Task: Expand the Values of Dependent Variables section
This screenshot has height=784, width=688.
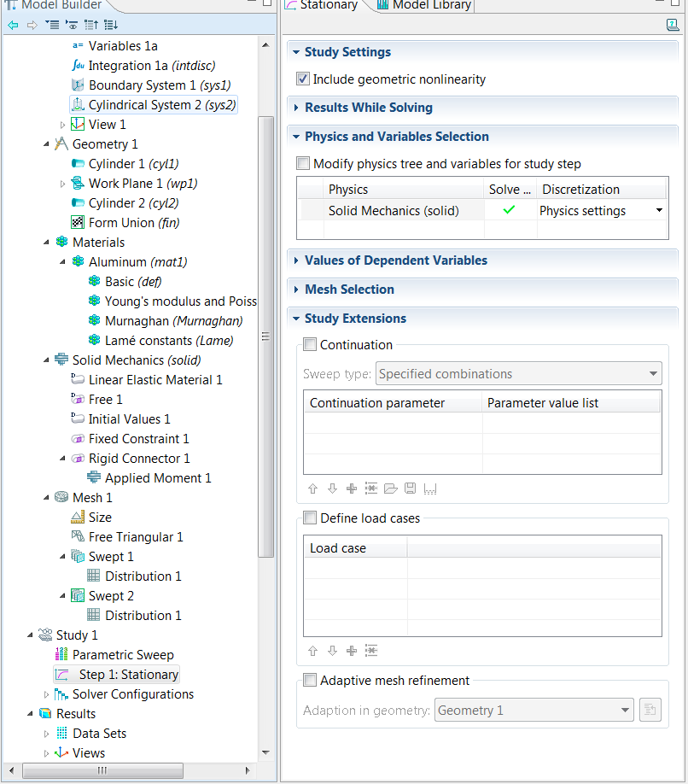Action: click(395, 260)
